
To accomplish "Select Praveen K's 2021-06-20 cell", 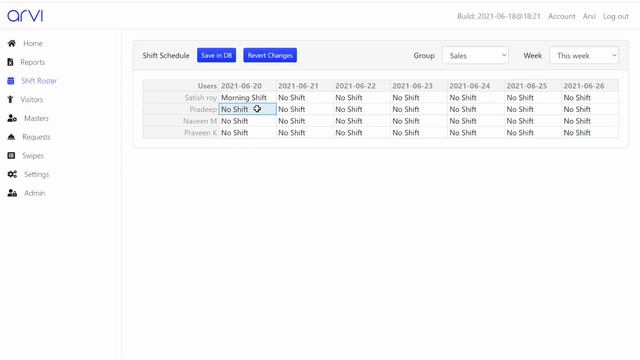I will (x=247, y=133).
